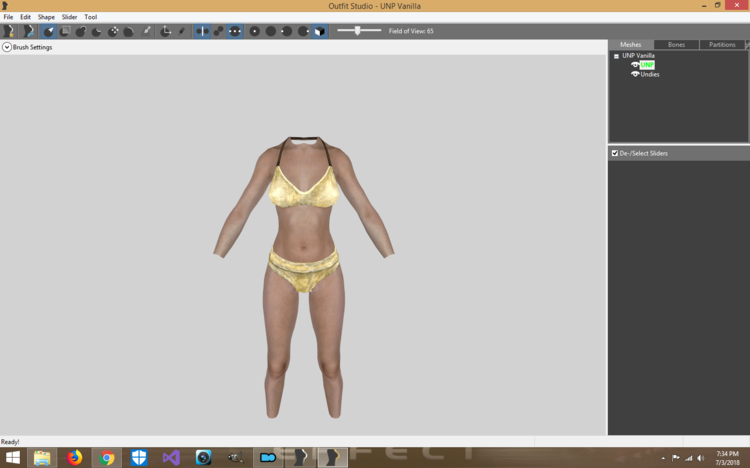The height and width of the screenshot is (468, 750).
Task: Launch Chrome from the taskbar
Action: tap(107, 458)
